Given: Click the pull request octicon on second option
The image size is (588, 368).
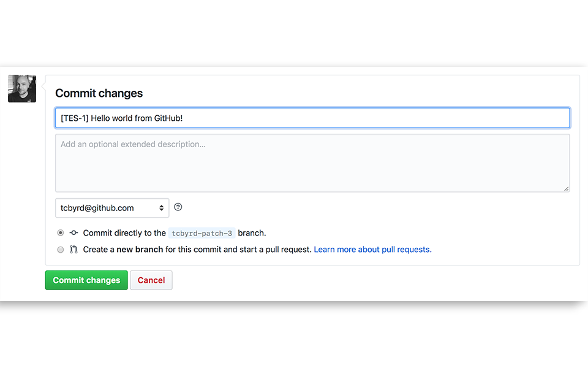Looking at the screenshot, I should pyautogui.click(x=73, y=249).
